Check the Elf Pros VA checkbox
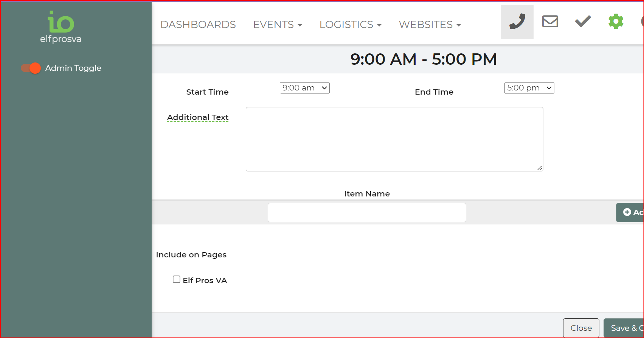 tap(177, 279)
